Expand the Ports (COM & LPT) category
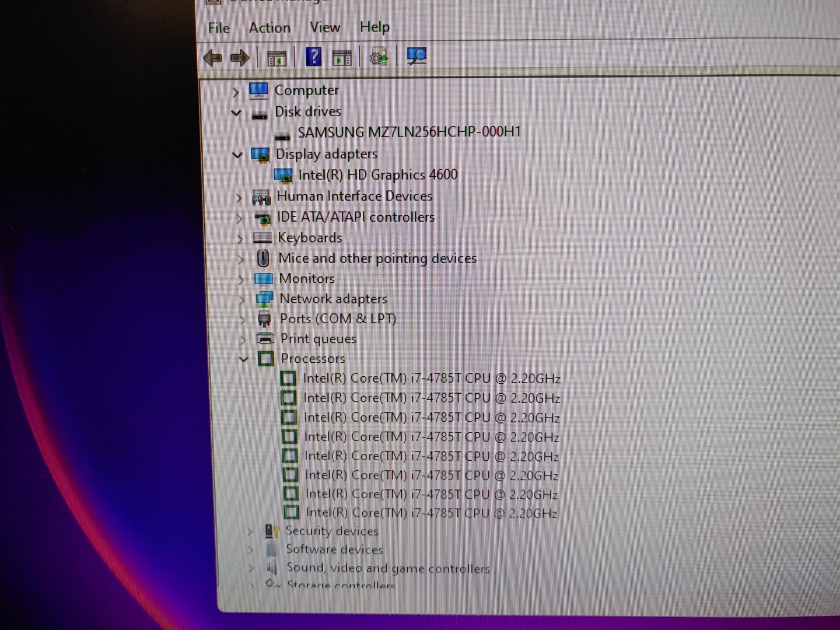This screenshot has width=840, height=630. (242, 320)
